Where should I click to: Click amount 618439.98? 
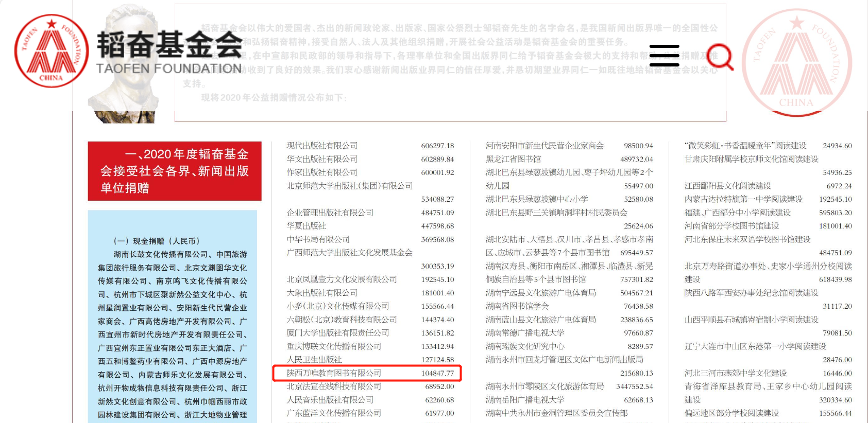836,279
